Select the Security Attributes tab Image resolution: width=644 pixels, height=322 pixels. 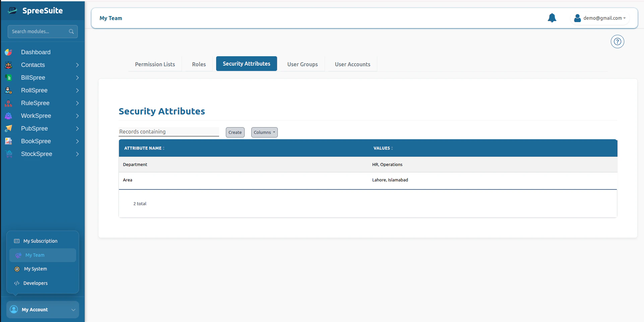click(247, 64)
